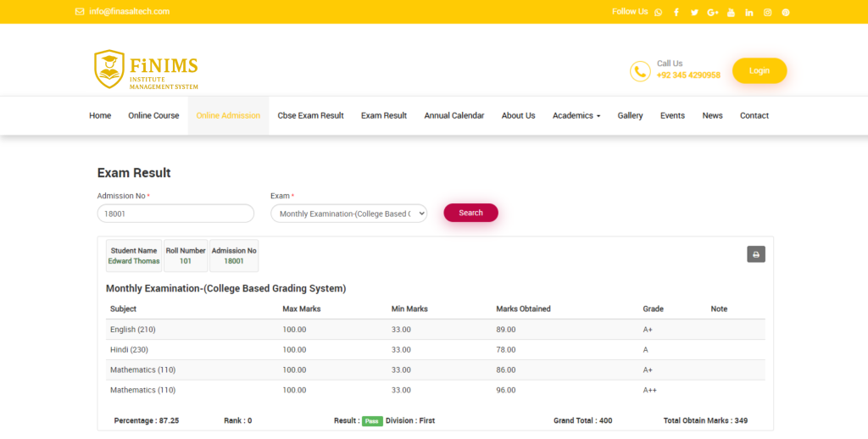
Task: Click the LinkedIn icon
Action: tap(749, 12)
